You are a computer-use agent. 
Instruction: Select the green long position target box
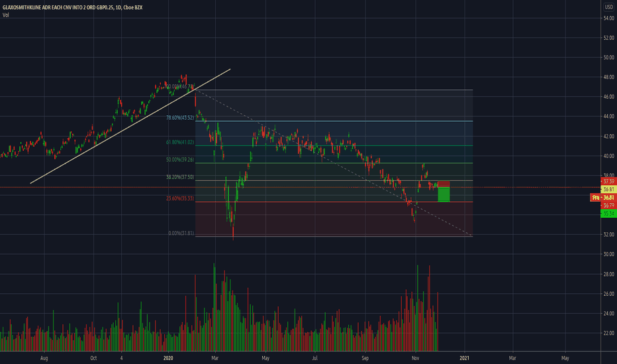point(444,195)
